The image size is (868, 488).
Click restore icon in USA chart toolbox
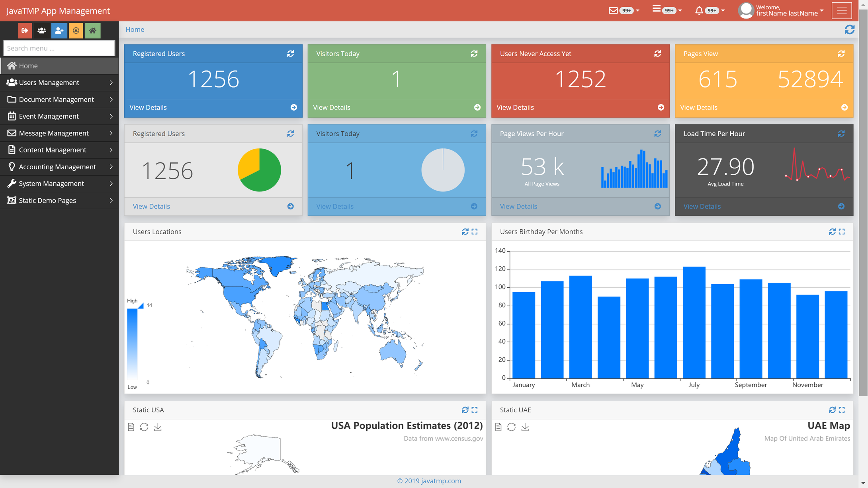[144, 427]
